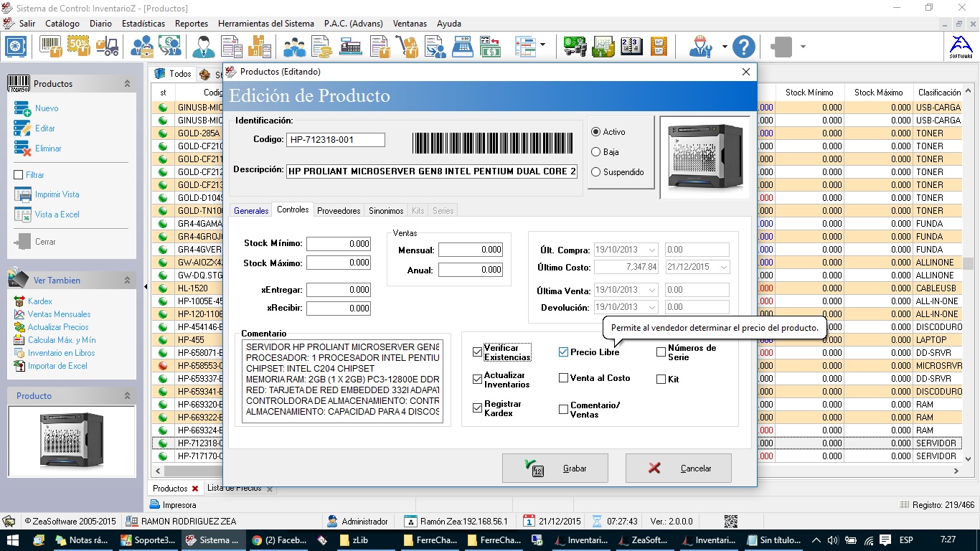This screenshot has height=551, width=980.
Task: Click the Codigo input field
Action: pyautogui.click(x=336, y=140)
